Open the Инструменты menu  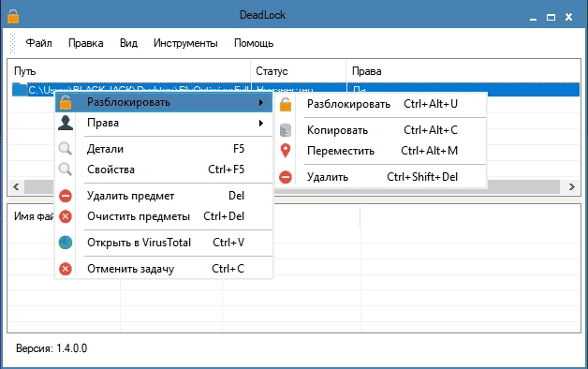pyautogui.click(x=185, y=43)
